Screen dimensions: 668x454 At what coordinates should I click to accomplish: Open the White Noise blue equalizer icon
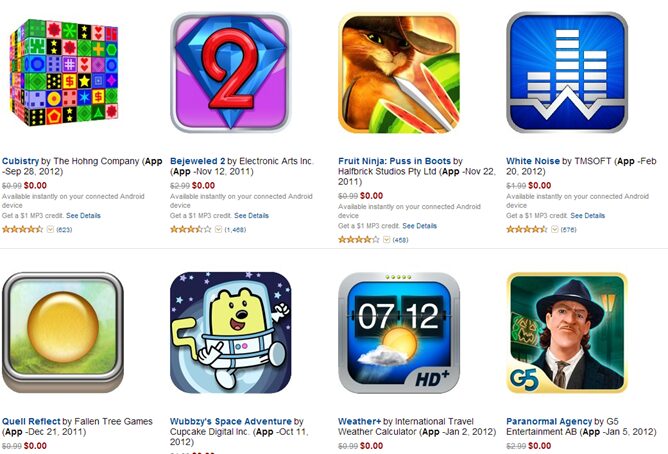point(567,72)
